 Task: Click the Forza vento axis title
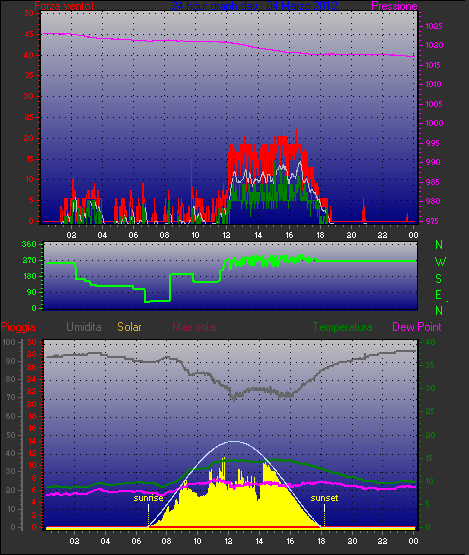pyautogui.click(x=64, y=6)
